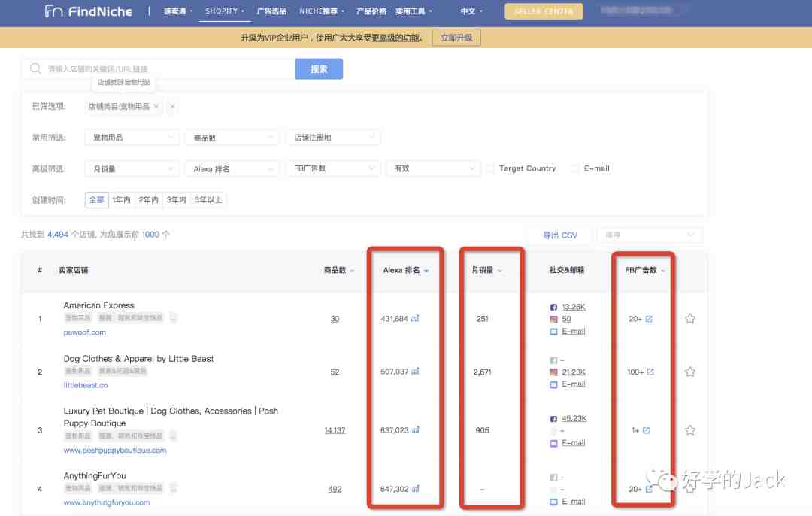
Task: Open the littlebeast.co store link
Action: [x=86, y=385]
